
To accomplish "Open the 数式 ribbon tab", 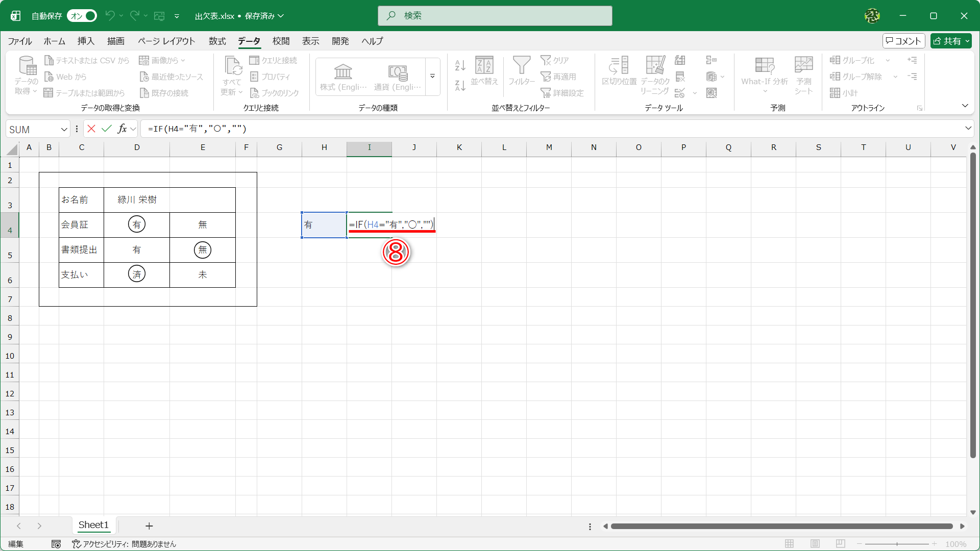I will click(x=217, y=41).
